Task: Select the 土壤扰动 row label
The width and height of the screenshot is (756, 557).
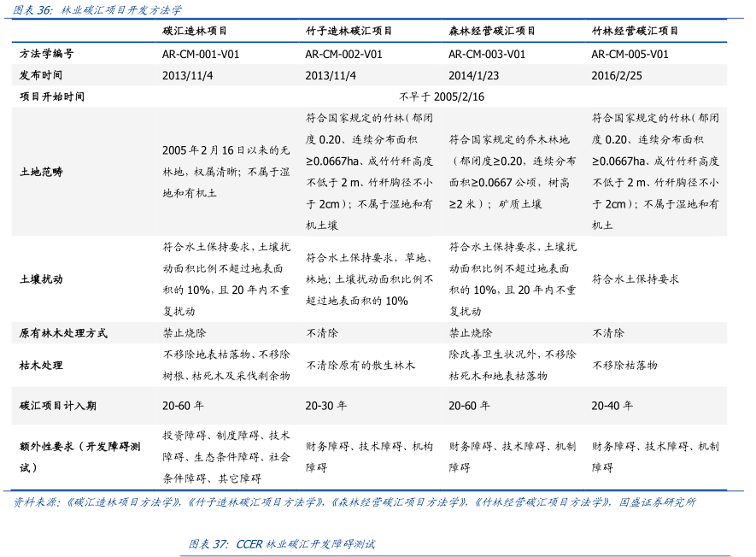Action: (41, 279)
